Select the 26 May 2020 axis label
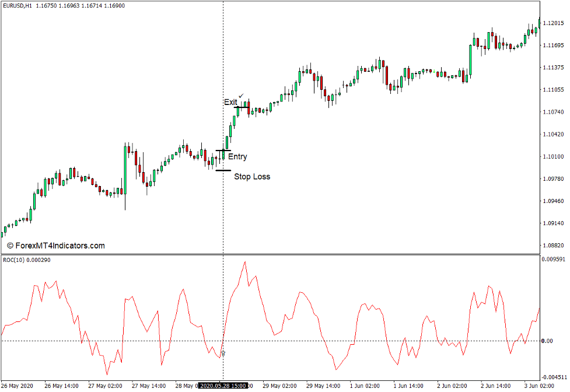570x392 pixels. click(16, 385)
